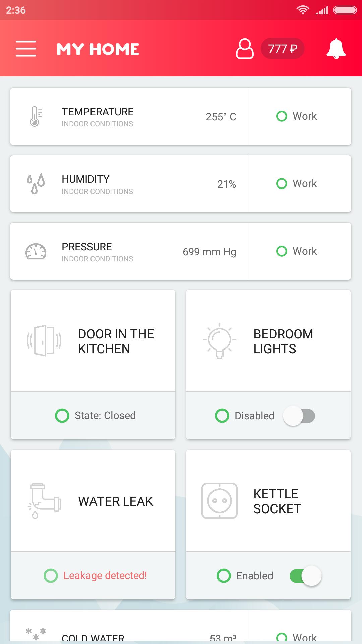This screenshot has height=644, width=362.
Task: Tap the Temperature status Work indicator
Action: [297, 116]
